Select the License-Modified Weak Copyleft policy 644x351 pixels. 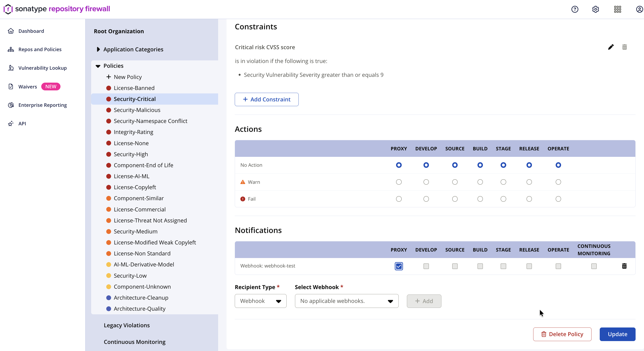[155, 242]
